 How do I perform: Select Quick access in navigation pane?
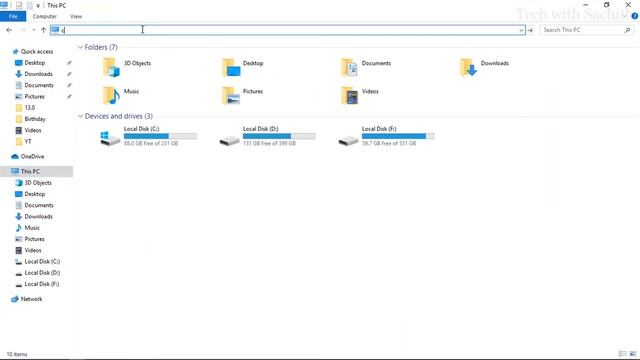[37, 51]
